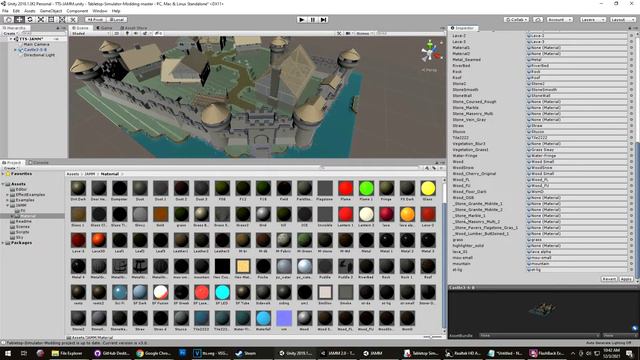The width and height of the screenshot is (640, 360).
Task: Switch to the Game tab
Action: (105, 28)
